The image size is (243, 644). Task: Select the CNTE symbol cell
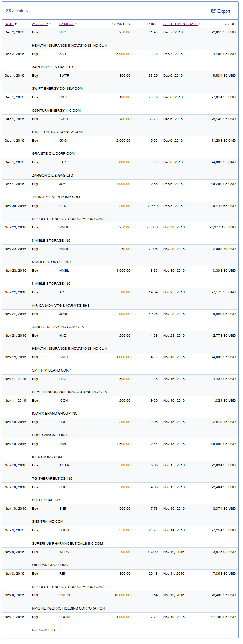pyautogui.click(x=64, y=97)
